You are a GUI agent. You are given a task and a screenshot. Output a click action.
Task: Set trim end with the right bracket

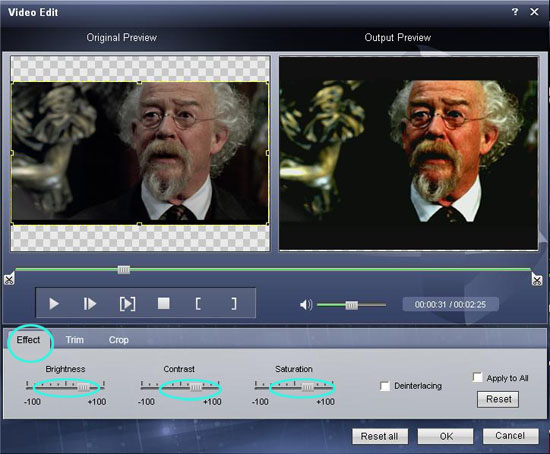coord(234,304)
